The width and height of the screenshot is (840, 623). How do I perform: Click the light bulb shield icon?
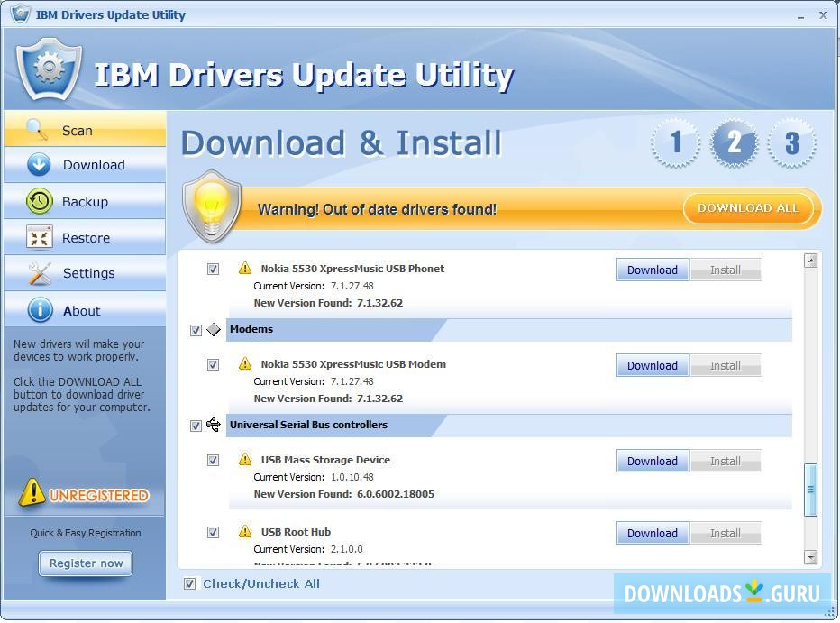click(x=212, y=206)
